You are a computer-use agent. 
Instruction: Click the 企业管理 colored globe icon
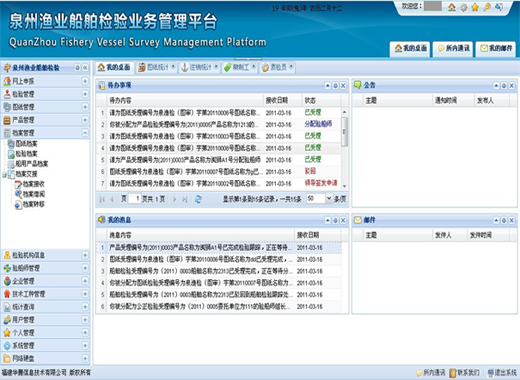tap(7, 281)
